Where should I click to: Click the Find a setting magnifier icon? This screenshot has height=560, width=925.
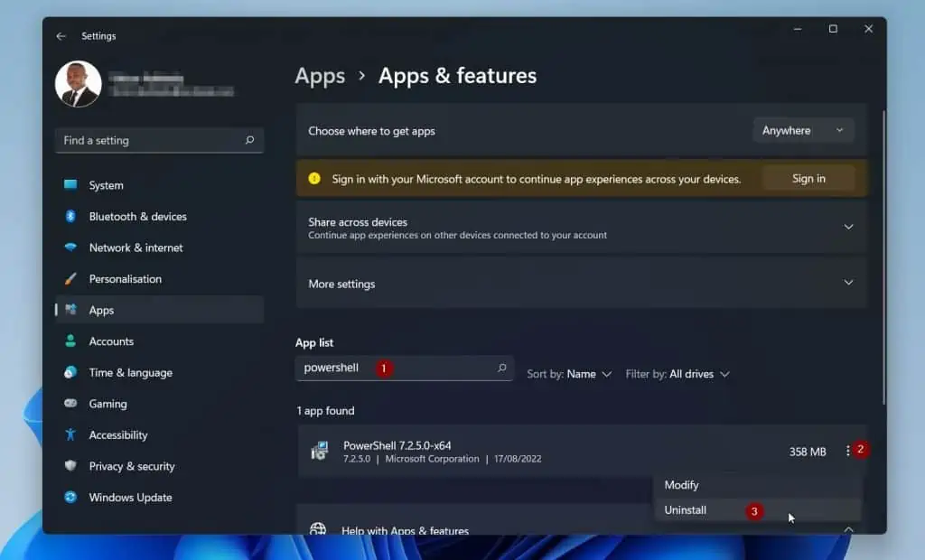click(249, 140)
